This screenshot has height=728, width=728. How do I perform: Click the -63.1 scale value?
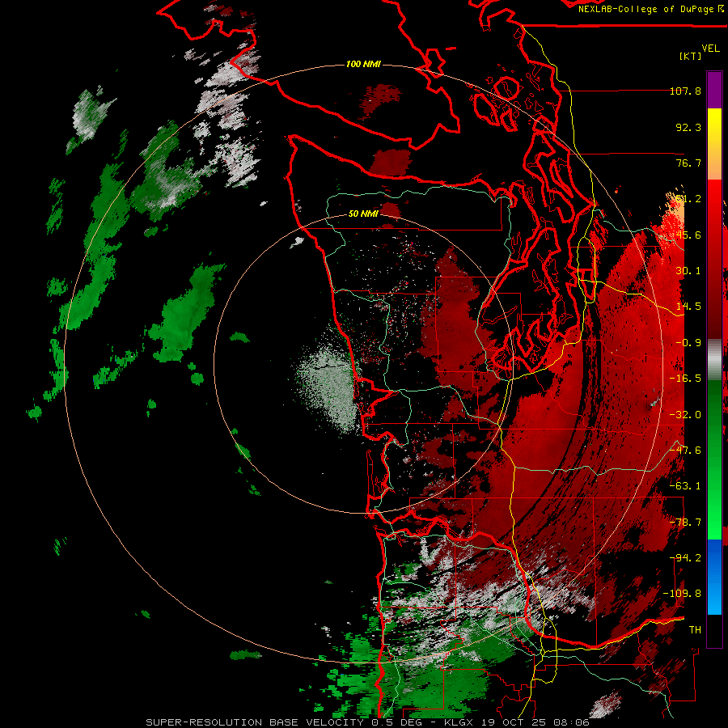[x=685, y=486]
